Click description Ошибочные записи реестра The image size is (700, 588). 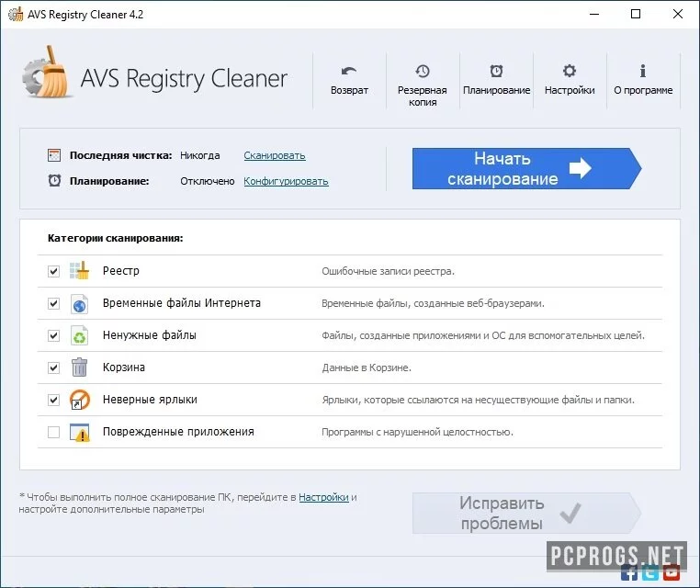(x=388, y=271)
